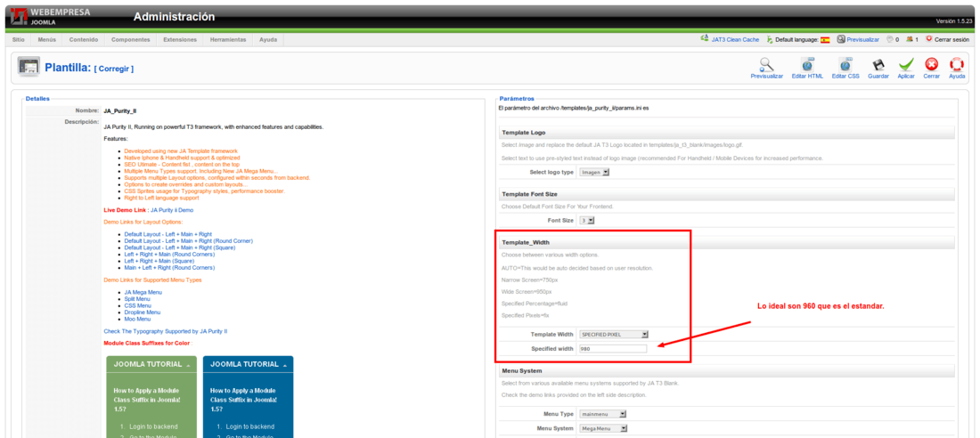Click the JAT3 Clean Cache icon
Viewport: 980px width, 438px height.
click(x=705, y=39)
